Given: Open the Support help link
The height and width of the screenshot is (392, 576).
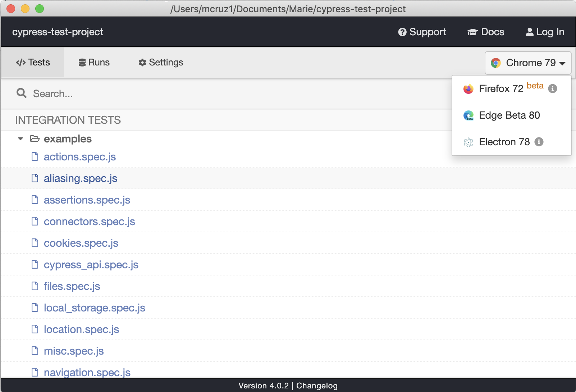Looking at the screenshot, I should (422, 32).
